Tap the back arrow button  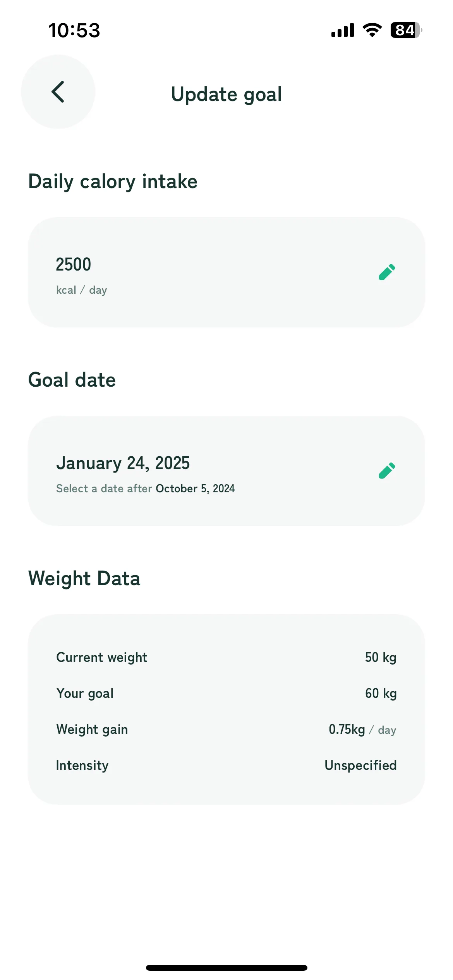[58, 92]
